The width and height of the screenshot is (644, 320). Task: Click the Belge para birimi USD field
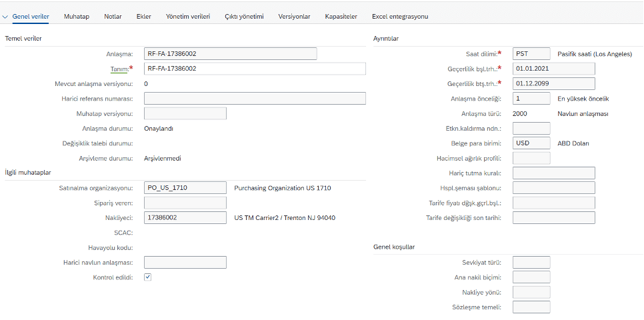tap(531, 143)
